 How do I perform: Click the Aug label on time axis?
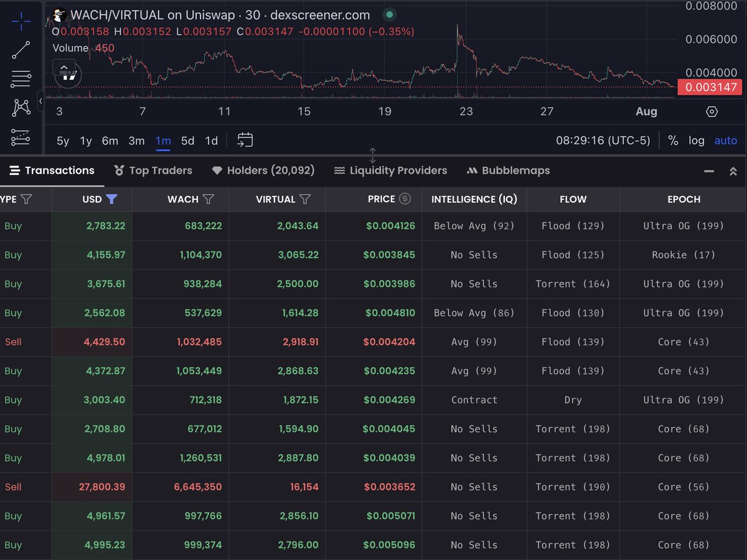pos(646,111)
